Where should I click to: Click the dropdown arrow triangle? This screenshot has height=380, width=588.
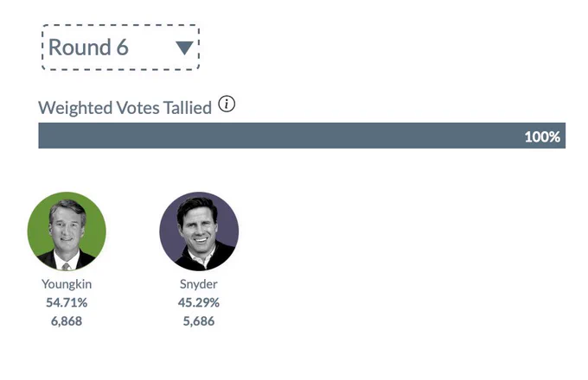[184, 47]
